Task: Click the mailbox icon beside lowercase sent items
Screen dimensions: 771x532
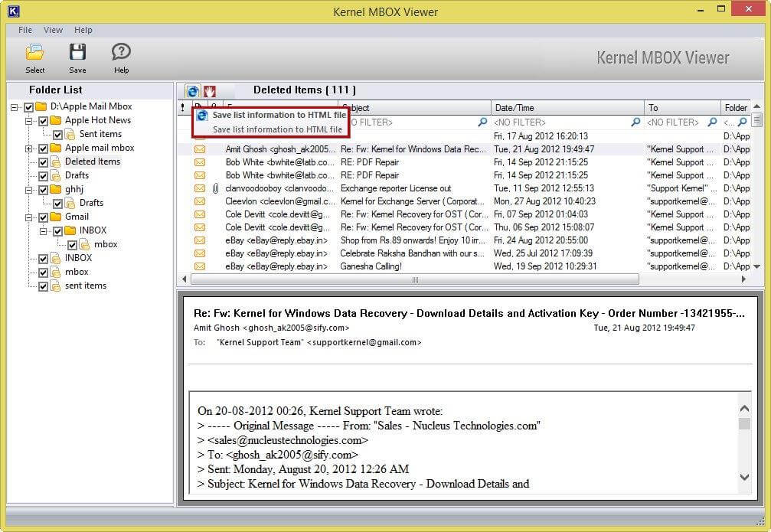Action: 56,286
